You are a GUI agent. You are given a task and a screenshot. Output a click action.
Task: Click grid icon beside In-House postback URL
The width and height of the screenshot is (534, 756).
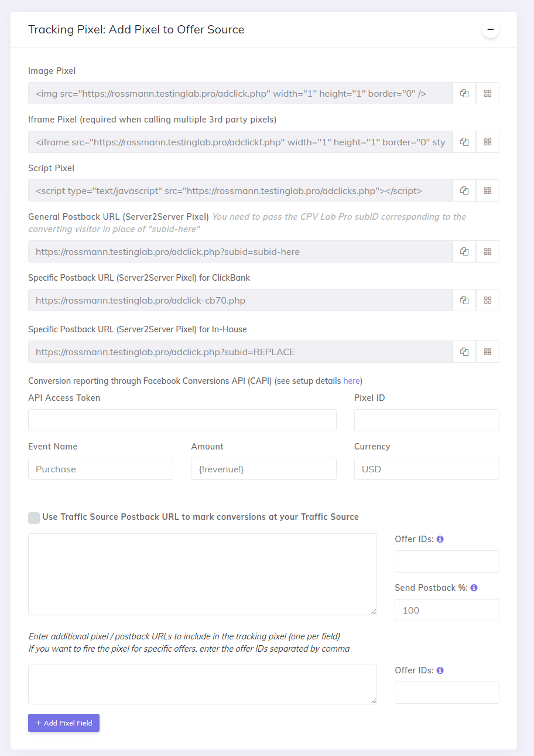[488, 352]
